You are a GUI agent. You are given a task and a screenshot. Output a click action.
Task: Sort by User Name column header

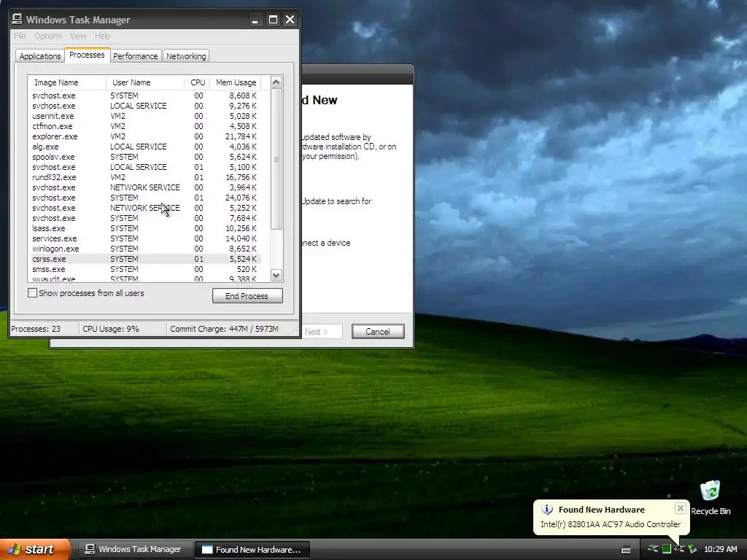click(x=145, y=82)
